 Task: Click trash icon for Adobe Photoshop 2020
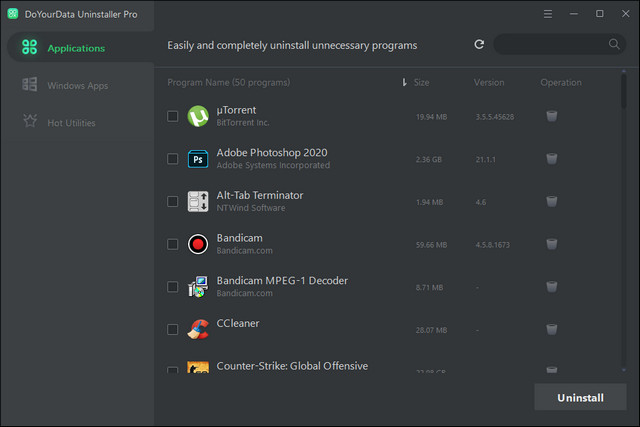click(x=552, y=159)
